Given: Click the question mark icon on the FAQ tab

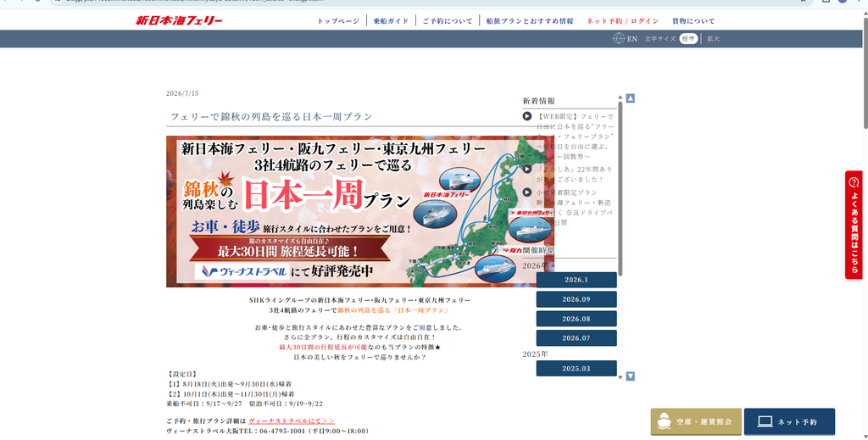Looking at the screenshot, I should [854, 182].
